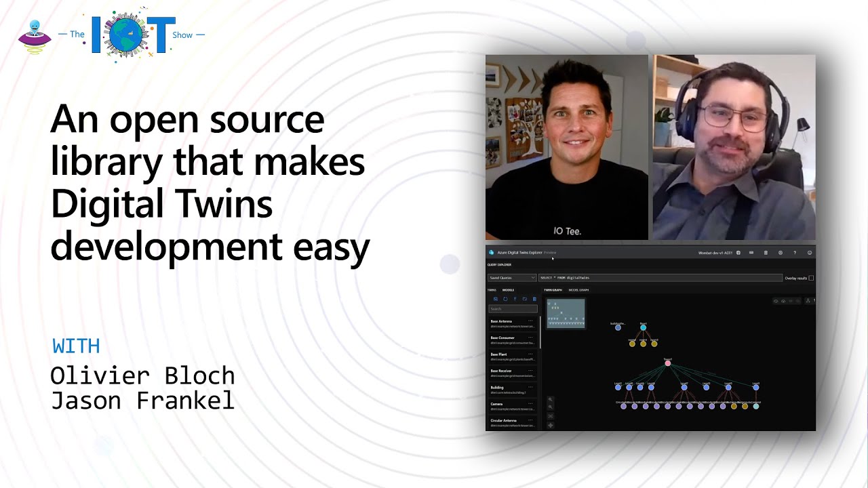Switch to the TWINS tab

492,290
